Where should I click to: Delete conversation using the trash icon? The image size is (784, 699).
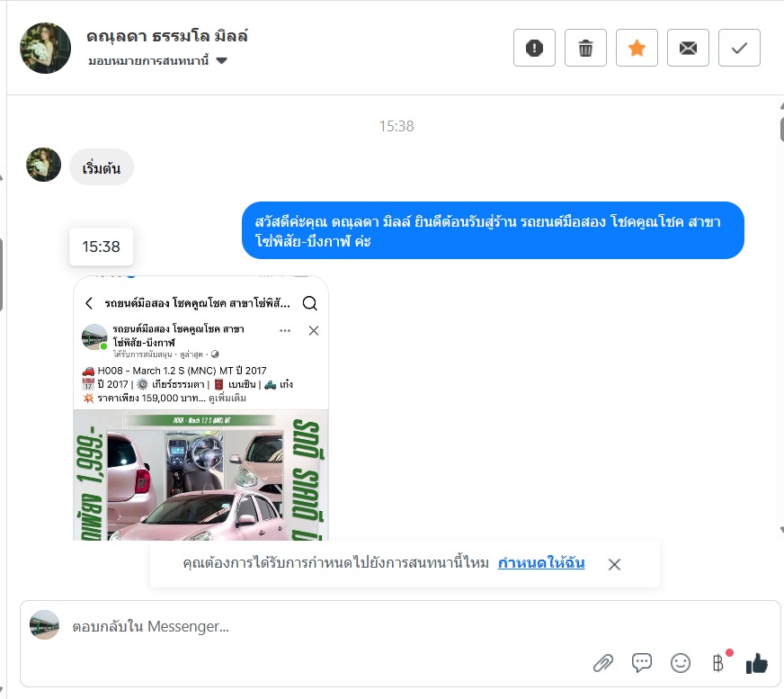(x=585, y=48)
